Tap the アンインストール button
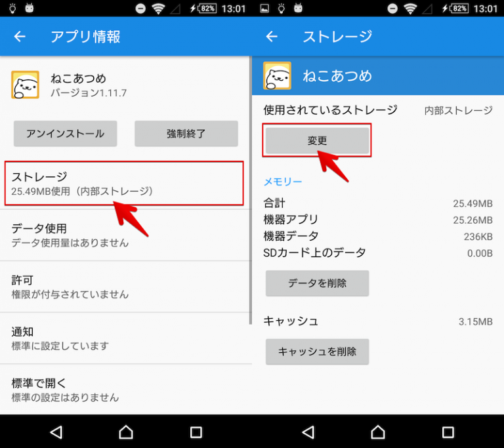The image size is (504, 448). (65, 134)
